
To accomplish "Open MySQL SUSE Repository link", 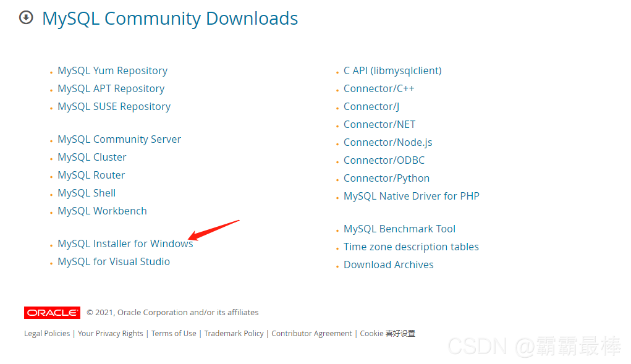I will pos(114,106).
